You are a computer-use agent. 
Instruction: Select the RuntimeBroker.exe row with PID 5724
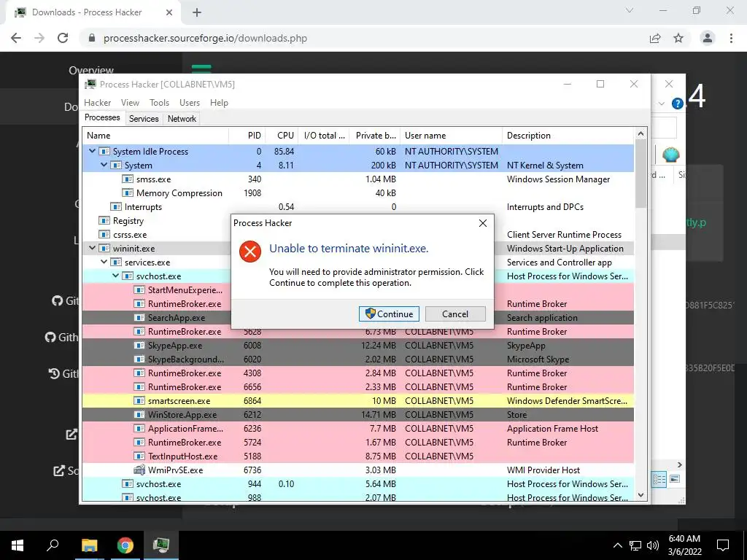click(x=358, y=443)
